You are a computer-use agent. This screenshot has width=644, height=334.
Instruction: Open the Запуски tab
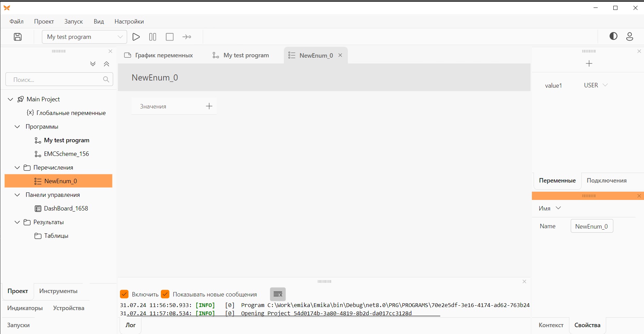tap(18, 325)
